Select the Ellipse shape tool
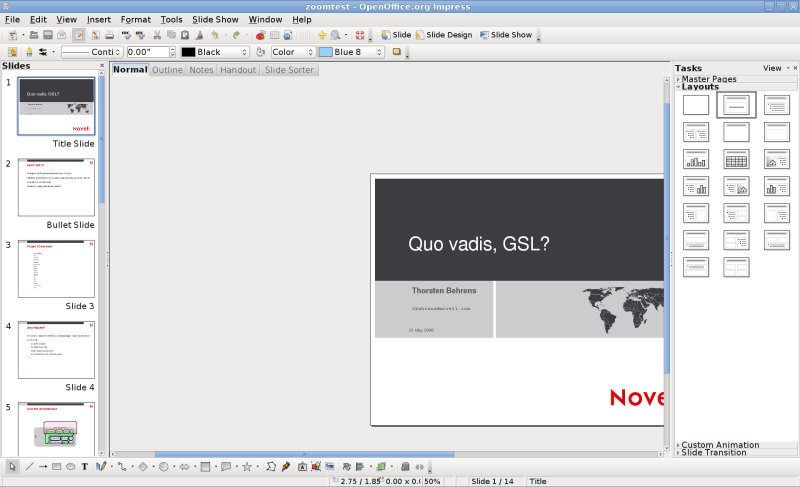The width and height of the screenshot is (800, 487). [x=71, y=466]
